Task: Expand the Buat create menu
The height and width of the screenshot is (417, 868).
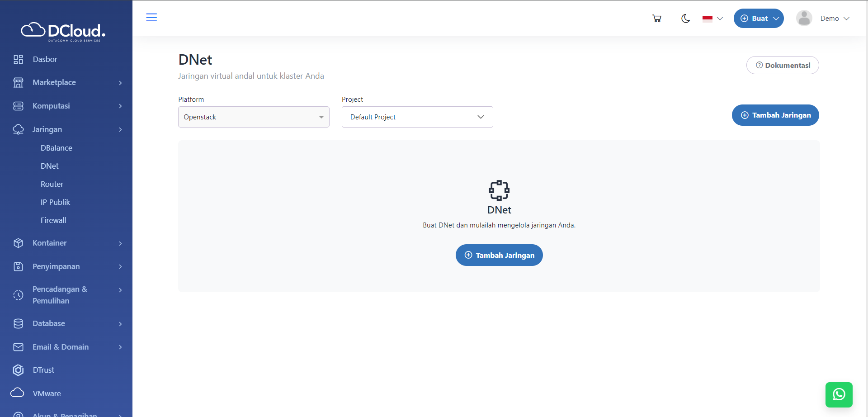Action: (x=758, y=19)
